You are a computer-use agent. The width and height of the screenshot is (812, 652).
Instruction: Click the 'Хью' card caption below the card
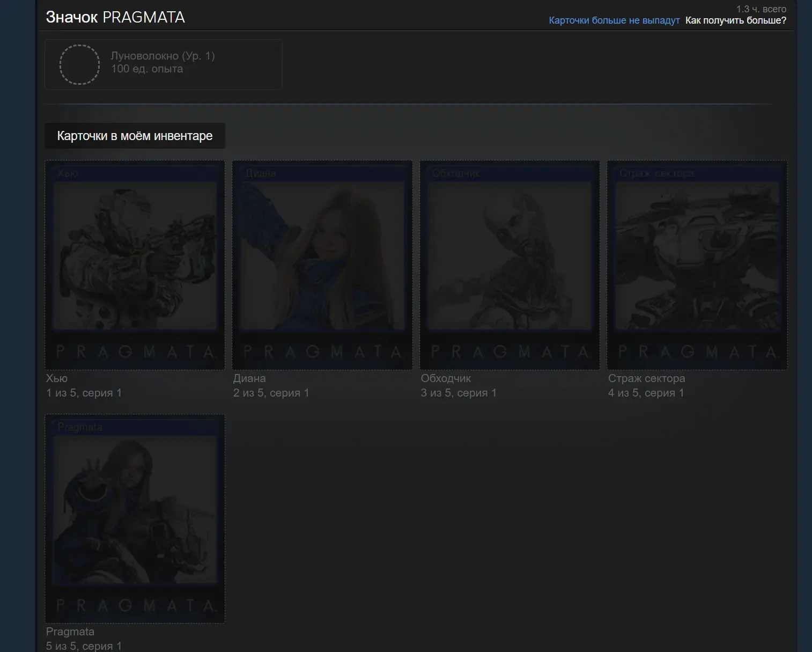(x=57, y=378)
